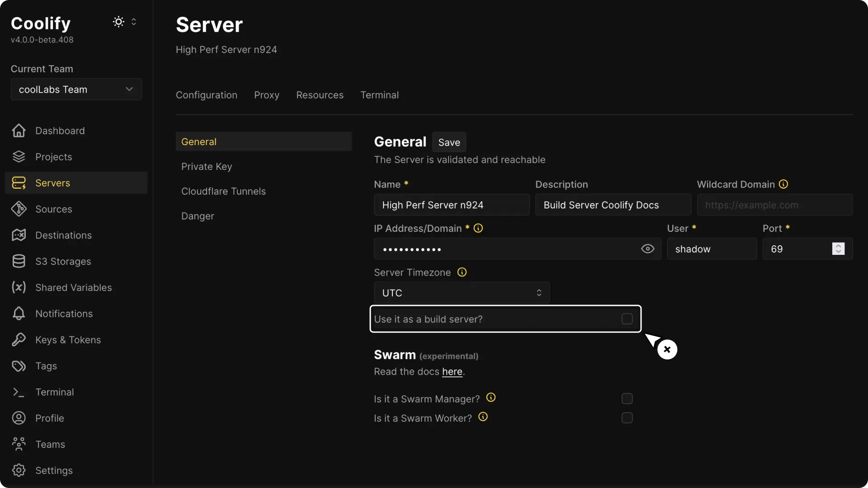The width and height of the screenshot is (868, 488).
Task: Open the Swarm docs "here" link
Action: 452,371
